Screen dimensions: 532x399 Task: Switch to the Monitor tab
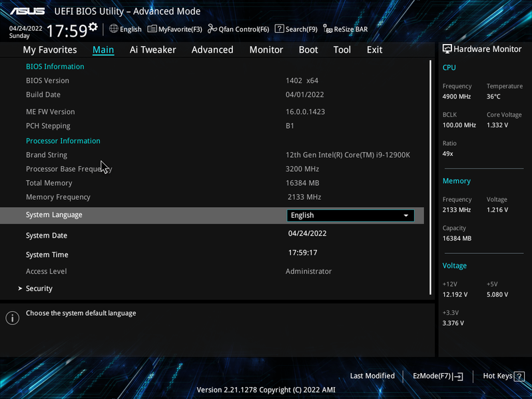pyautogui.click(x=266, y=50)
